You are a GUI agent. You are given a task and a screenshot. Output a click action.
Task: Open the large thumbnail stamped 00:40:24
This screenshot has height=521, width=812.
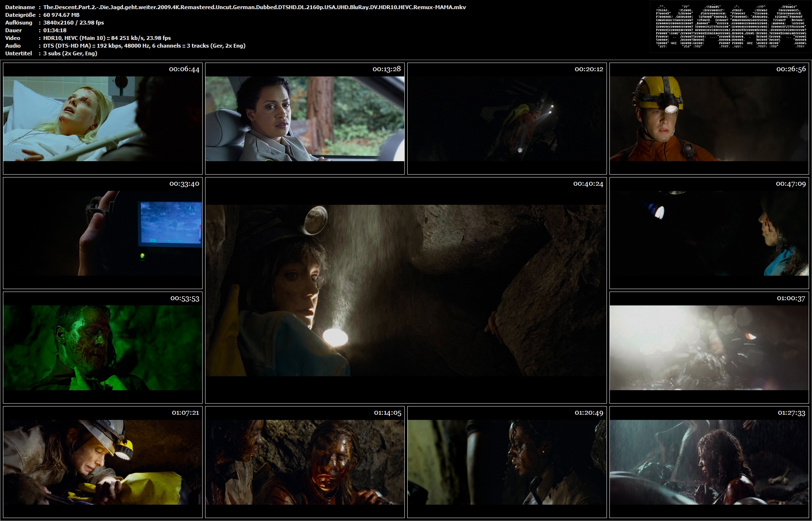406,291
